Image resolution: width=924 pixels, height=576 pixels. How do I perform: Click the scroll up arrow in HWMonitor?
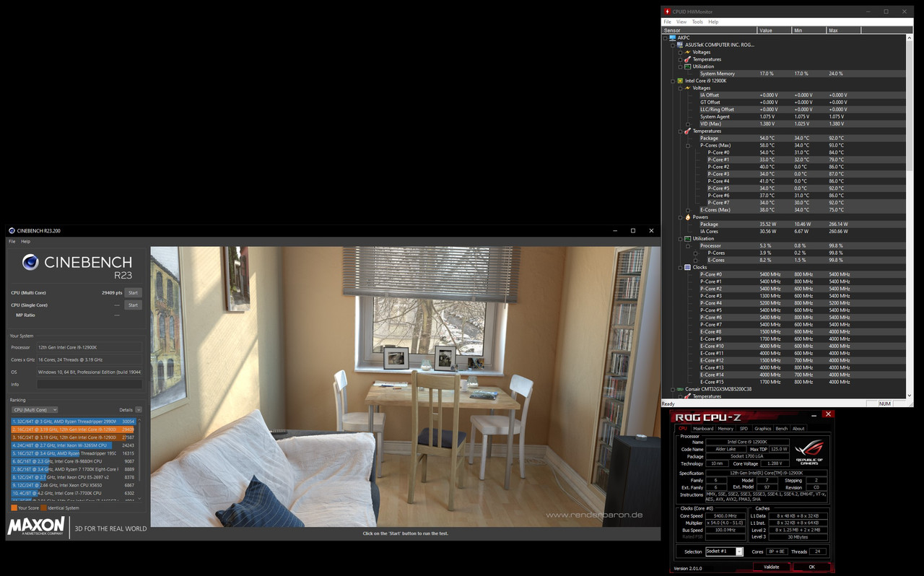pos(909,38)
